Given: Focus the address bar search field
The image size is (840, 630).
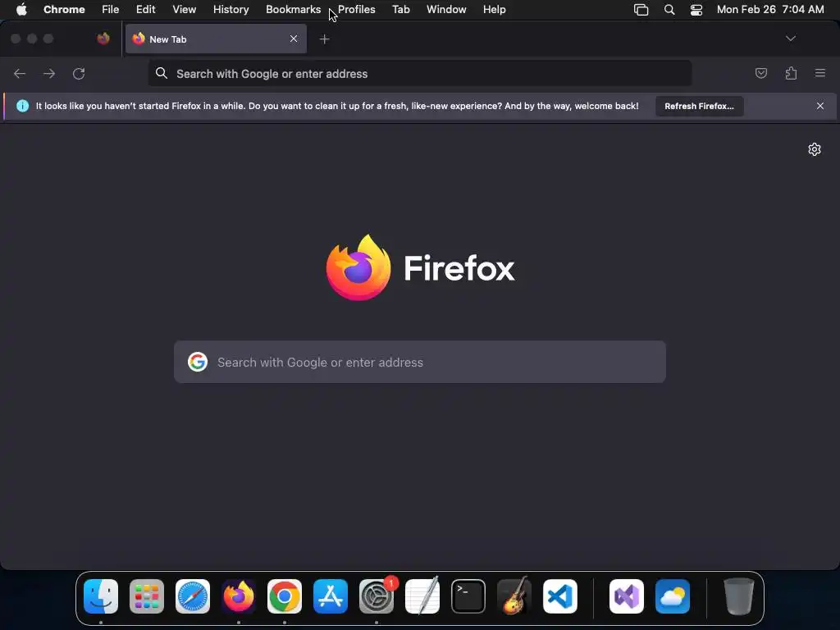Looking at the screenshot, I should tap(420, 73).
